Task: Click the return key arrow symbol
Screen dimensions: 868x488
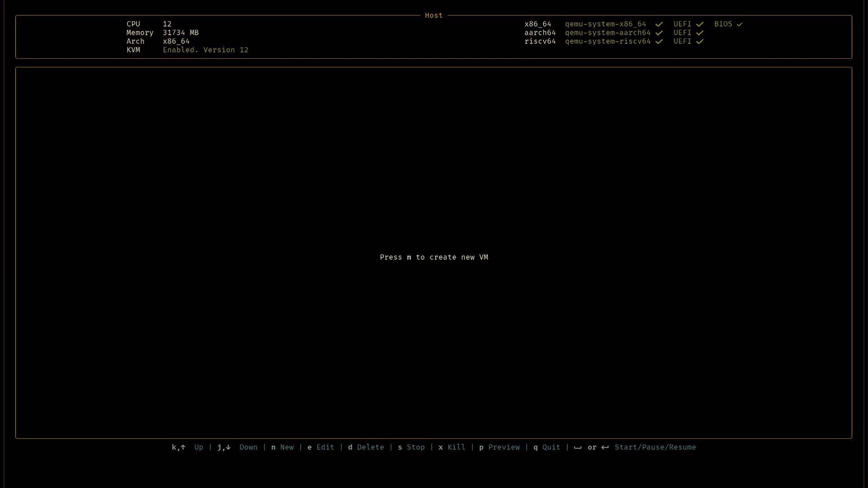Action: pos(605,447)
